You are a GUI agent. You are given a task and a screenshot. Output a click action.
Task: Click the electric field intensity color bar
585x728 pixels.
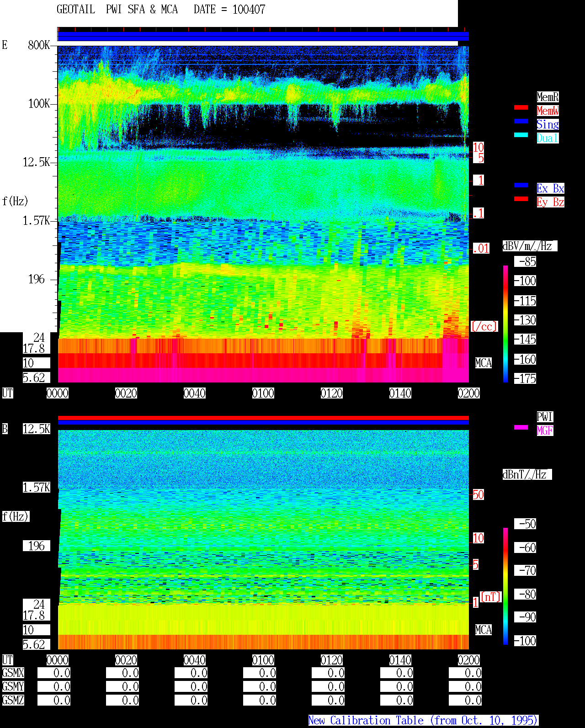point(505,324)
